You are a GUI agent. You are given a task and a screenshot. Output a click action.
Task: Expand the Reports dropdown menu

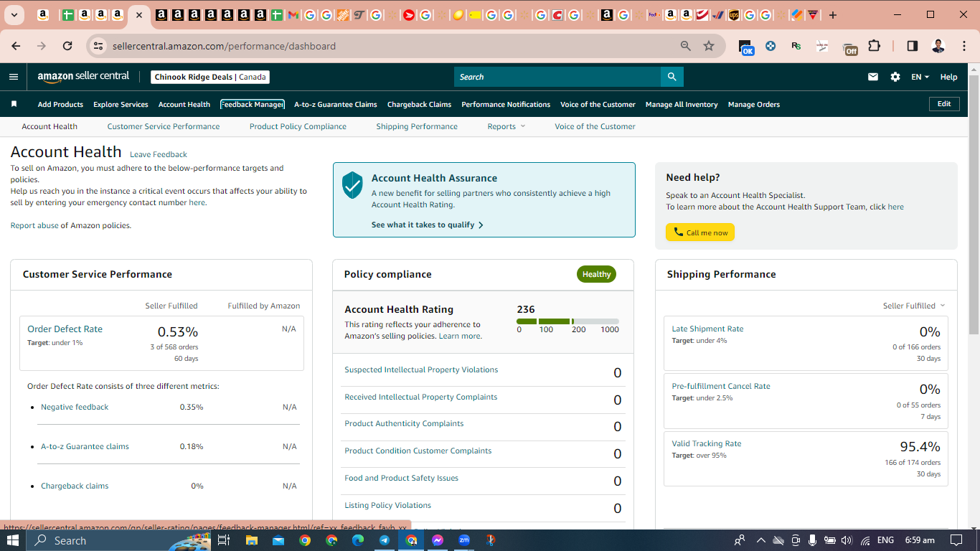(x=507, y=126)
